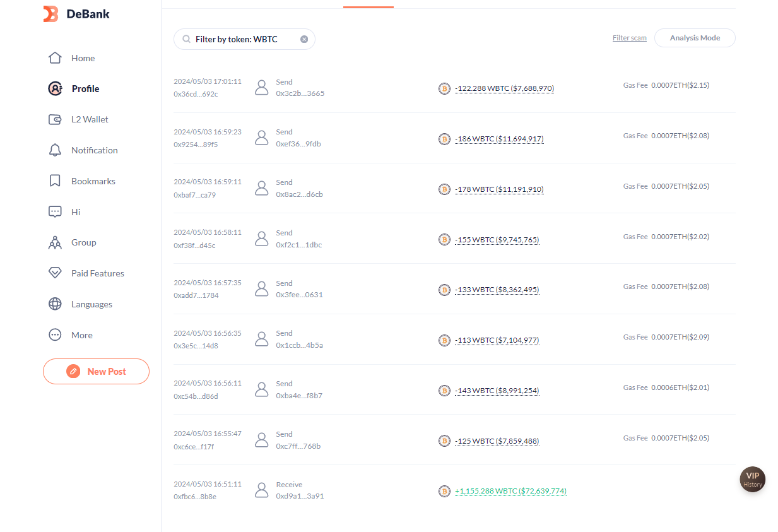Click the DeBank logo icon

(50, 14)
